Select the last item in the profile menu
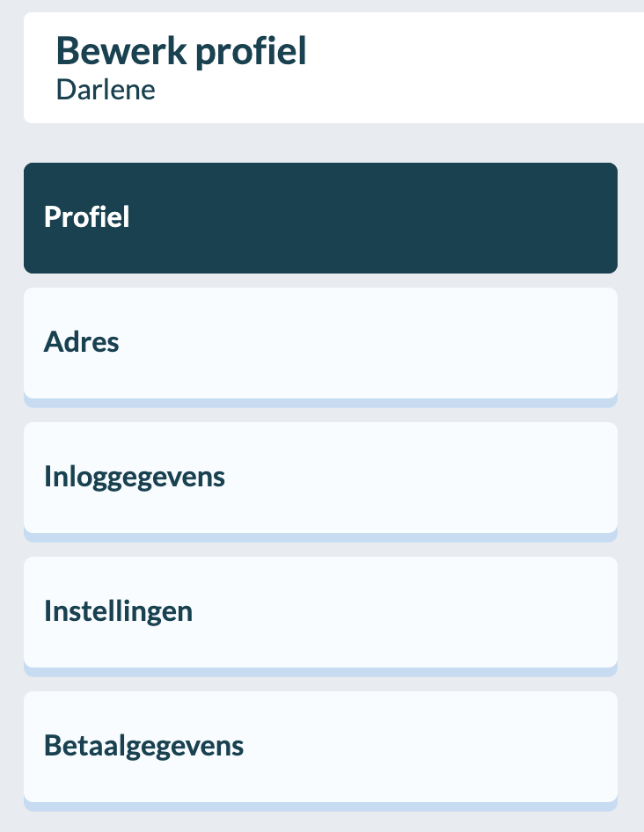This screenshot has height=832, width=644. (320, 747)
